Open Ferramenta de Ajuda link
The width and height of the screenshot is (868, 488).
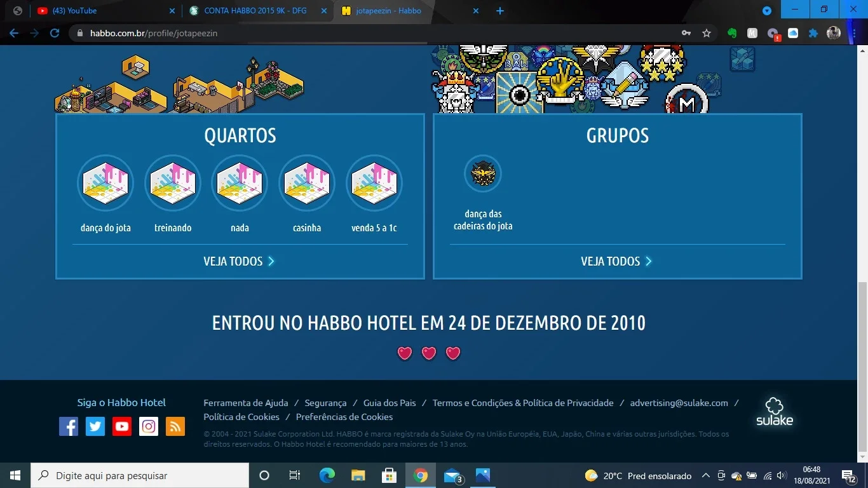pyautogui.click(x=246, y=403)
